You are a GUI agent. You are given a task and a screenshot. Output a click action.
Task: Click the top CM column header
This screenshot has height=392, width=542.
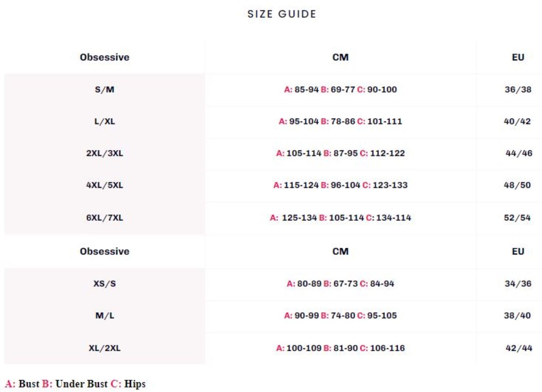click(340, 57)
